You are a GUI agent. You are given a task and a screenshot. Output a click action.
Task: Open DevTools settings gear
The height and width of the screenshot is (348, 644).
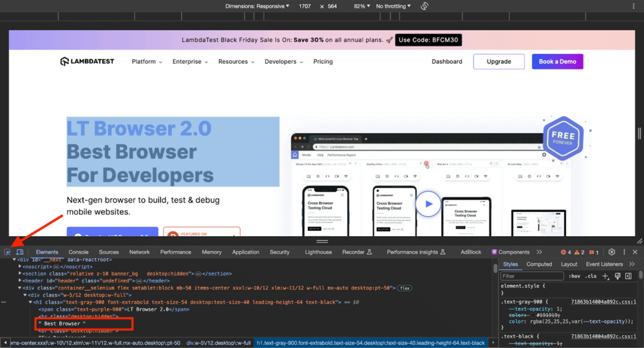[612, 252]
